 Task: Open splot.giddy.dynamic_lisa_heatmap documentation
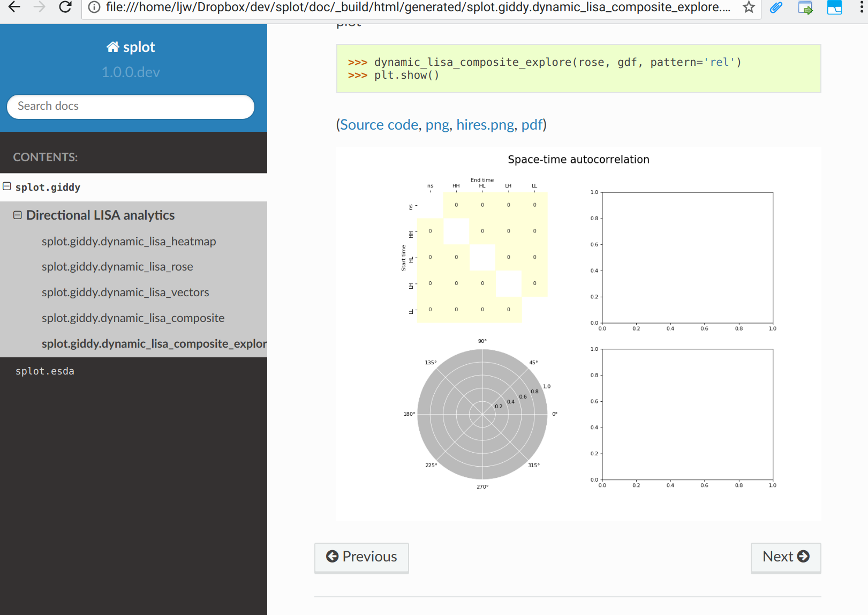click(x=129, y=241)
